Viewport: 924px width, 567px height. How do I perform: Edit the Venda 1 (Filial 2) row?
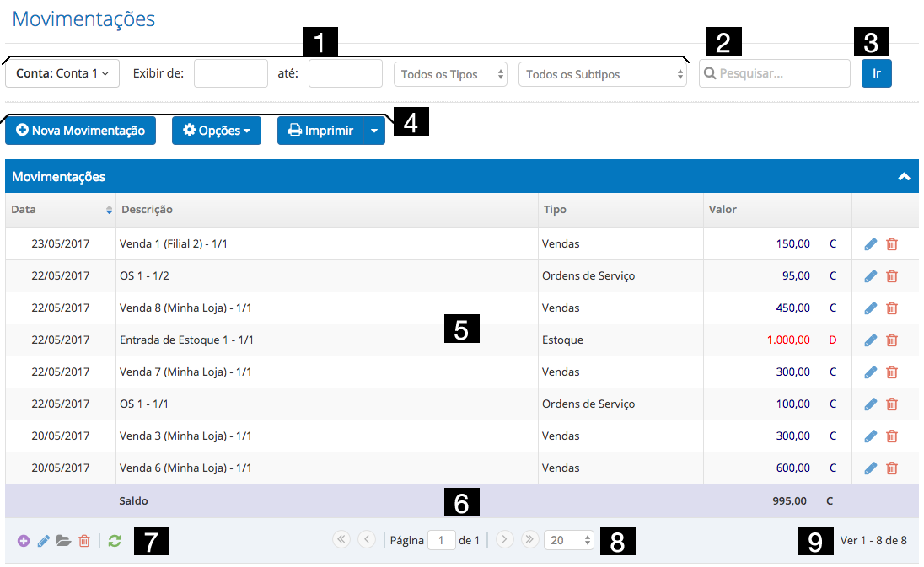click(871, 244)
